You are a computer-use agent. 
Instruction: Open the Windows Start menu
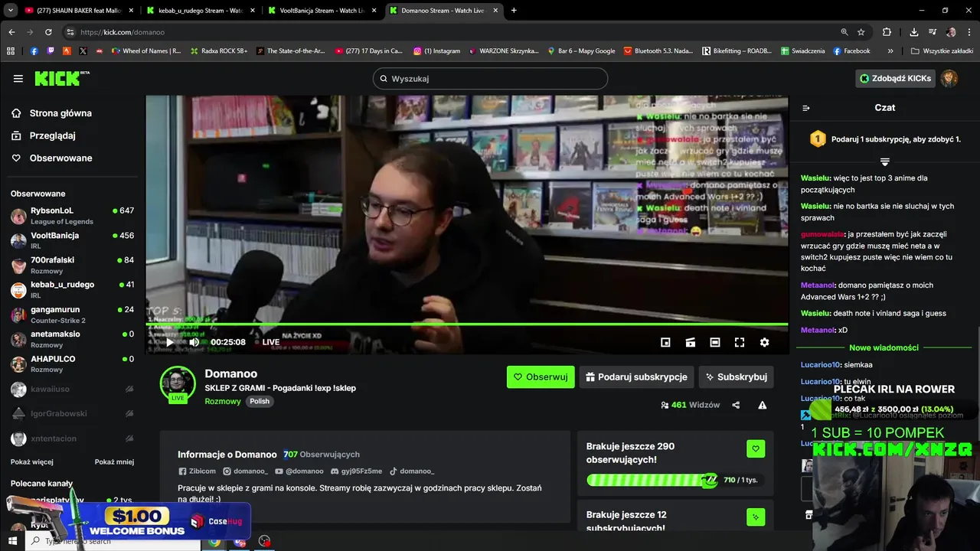[13, 541]
